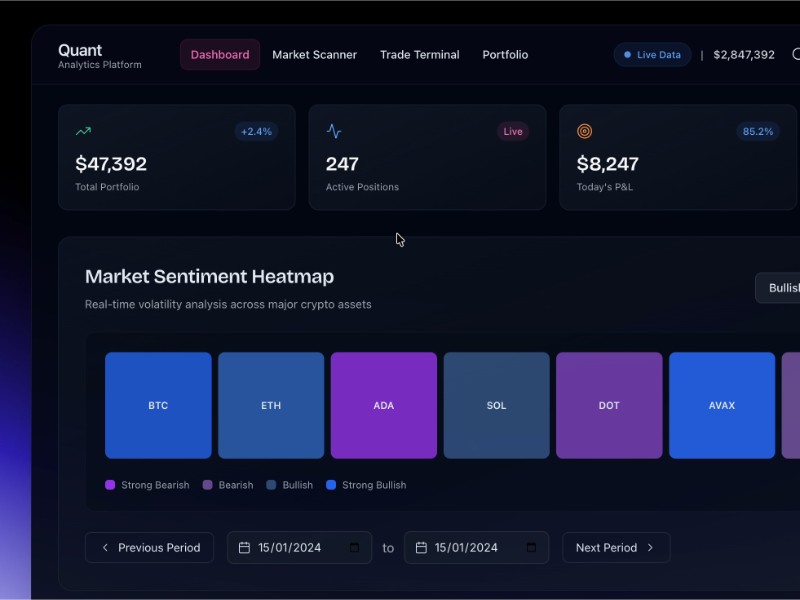This screenshot has height=600, width=800.
Task: Click the calendar icon in the second date field
Action: point(421,547)
